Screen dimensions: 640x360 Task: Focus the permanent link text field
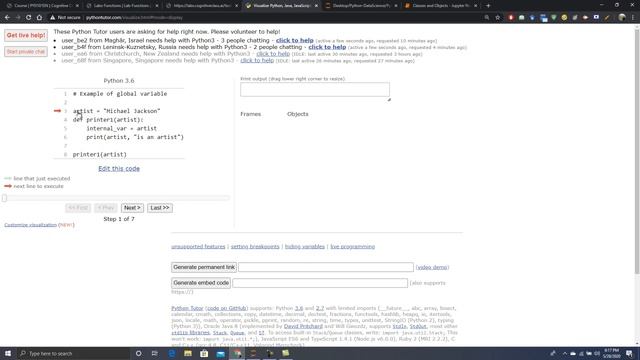pyautogui.click(x=326, y=267)
